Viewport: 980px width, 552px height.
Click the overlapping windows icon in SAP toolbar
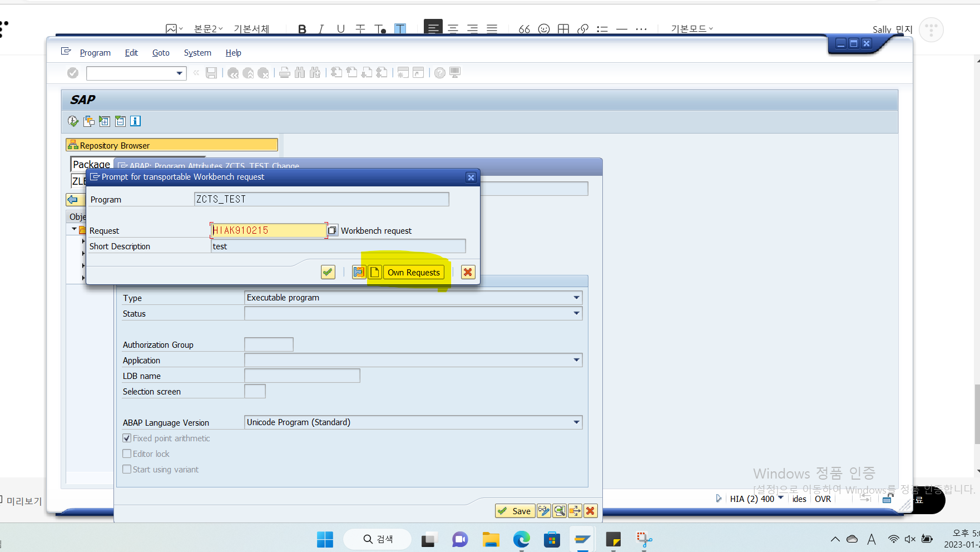[89, 121]
